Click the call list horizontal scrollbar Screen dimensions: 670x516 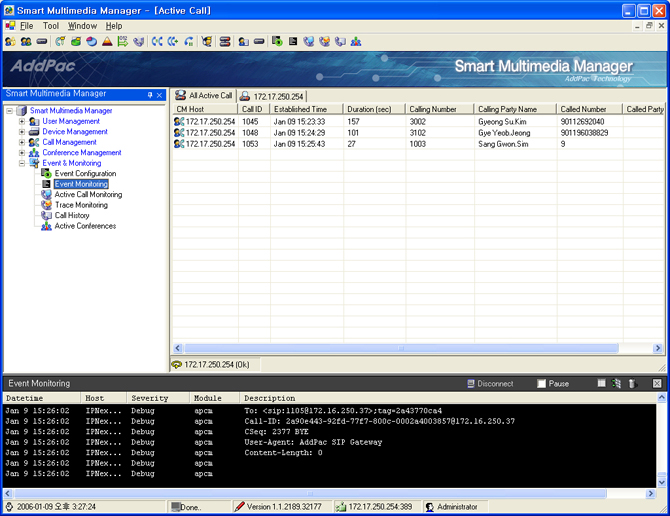[x=400, y=349]
